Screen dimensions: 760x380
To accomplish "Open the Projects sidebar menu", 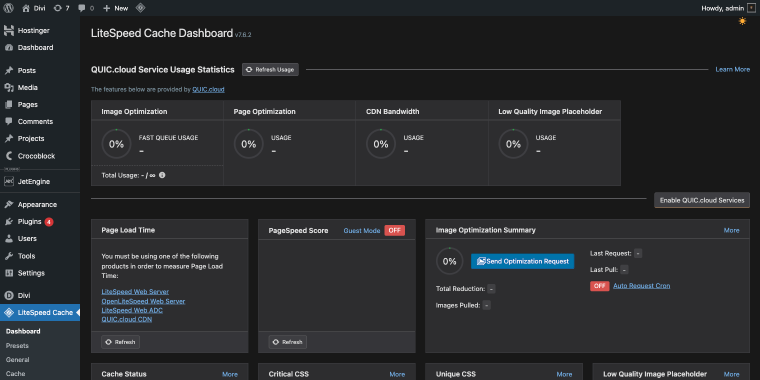I will (x=40, y=138).
